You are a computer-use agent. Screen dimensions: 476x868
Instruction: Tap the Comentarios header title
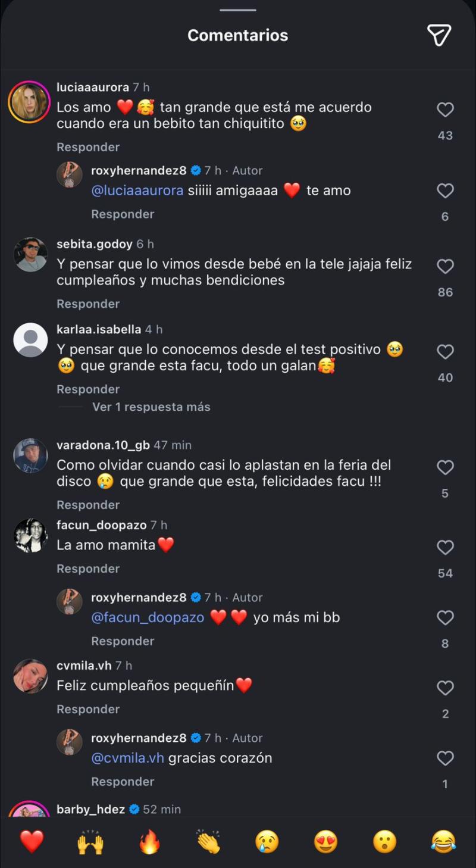[237, 35]
